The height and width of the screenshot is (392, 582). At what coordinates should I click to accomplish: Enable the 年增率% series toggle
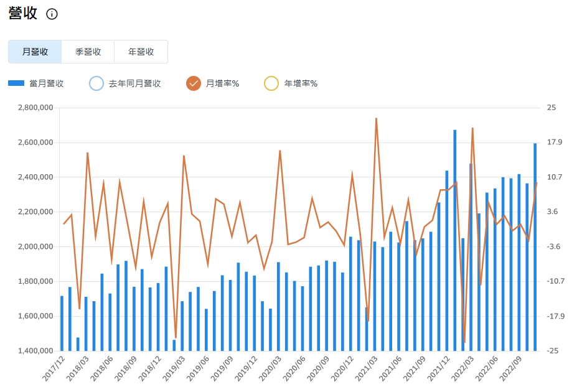tap(271, 83)
